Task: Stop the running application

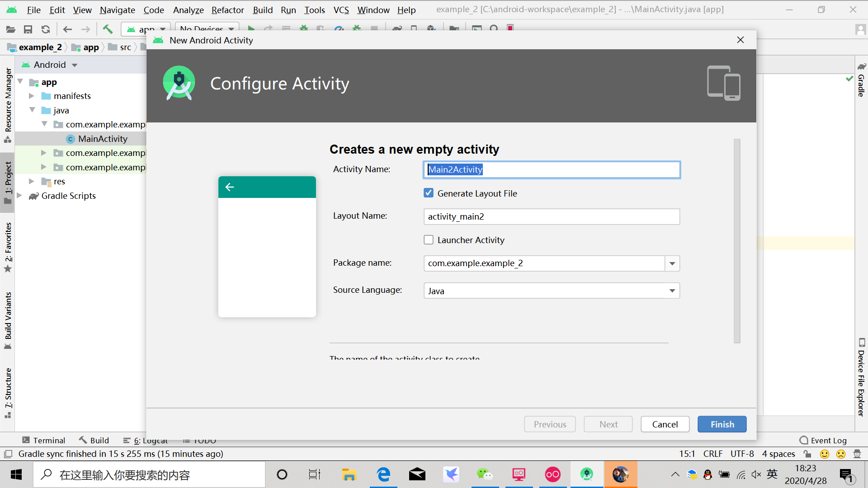Action: pyautogui.click(x=374, y=29)
